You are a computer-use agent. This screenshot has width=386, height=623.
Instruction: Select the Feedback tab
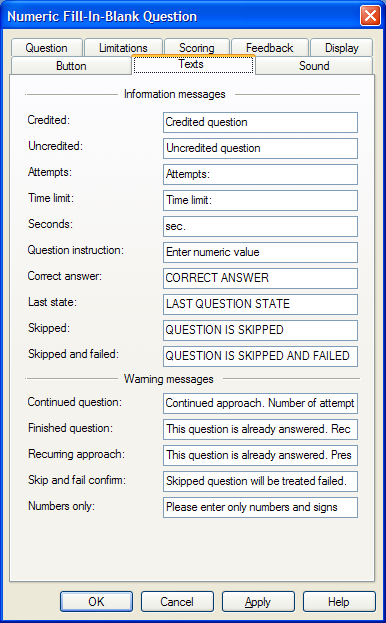click(x=270, y=48)
